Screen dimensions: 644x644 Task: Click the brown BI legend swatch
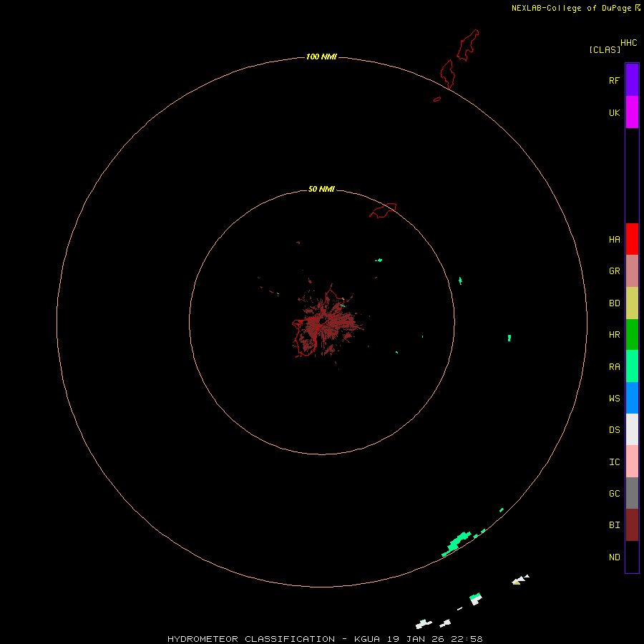tap(632, 525)
